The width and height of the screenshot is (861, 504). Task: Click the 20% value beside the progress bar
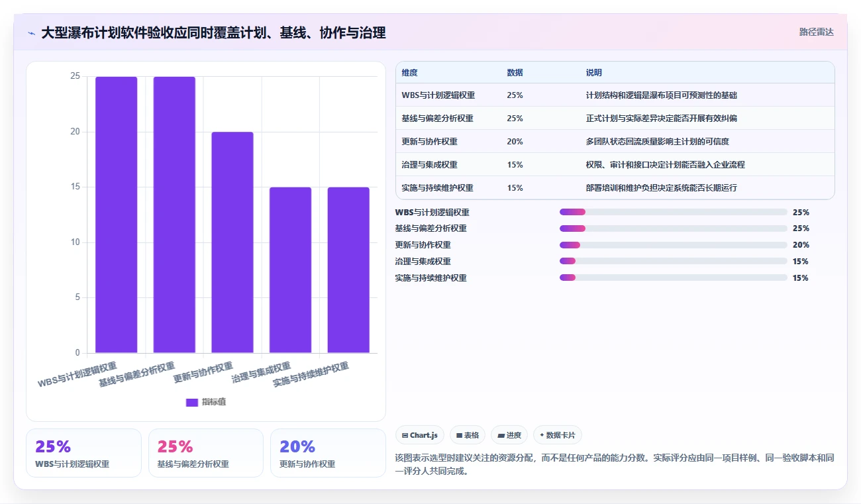(x=801, y=245)
